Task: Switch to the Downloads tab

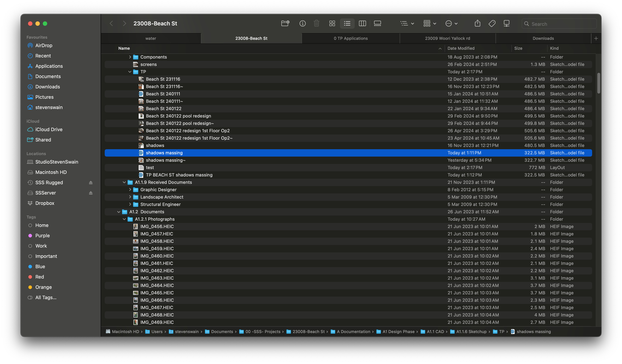Action: point(543,38)
